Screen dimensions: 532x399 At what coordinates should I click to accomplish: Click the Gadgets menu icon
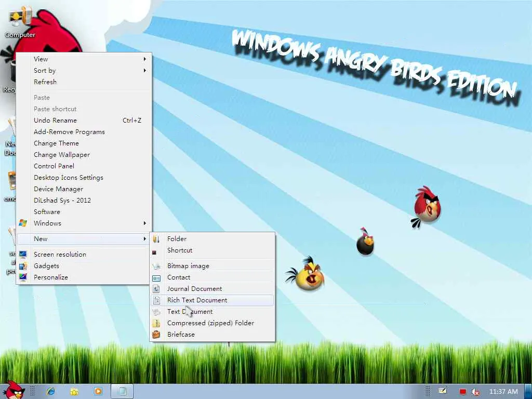tap(23, 266)
